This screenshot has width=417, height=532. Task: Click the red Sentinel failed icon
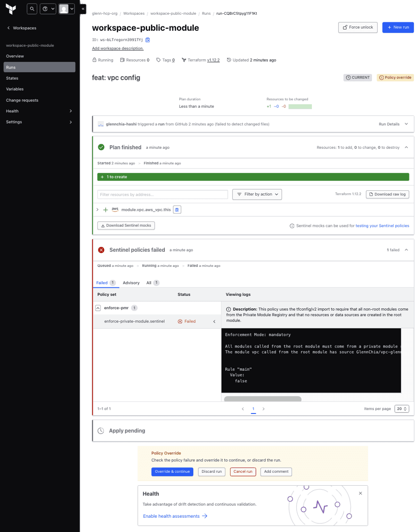pyautogui.click(x=101, y=250)
